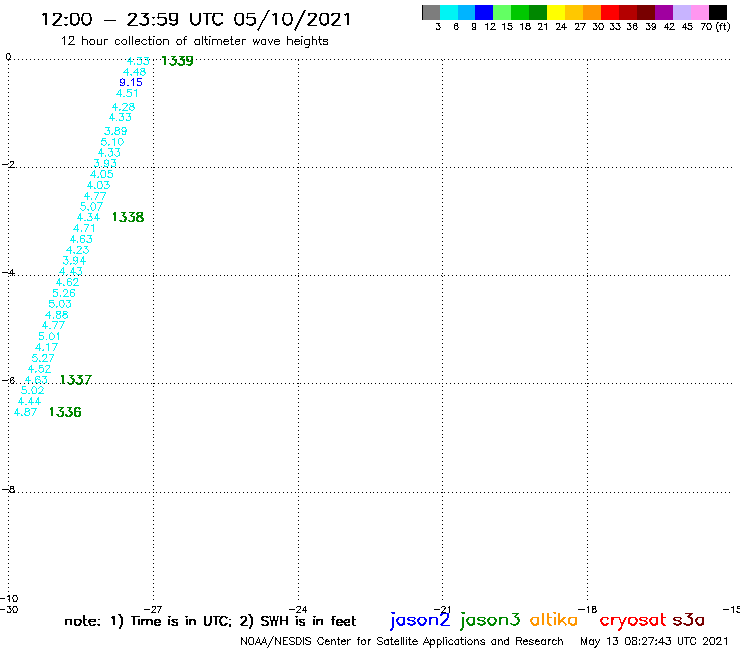Click the longitude axis label -27
Screen dimensions: 740x650
[x=152, y=609]
